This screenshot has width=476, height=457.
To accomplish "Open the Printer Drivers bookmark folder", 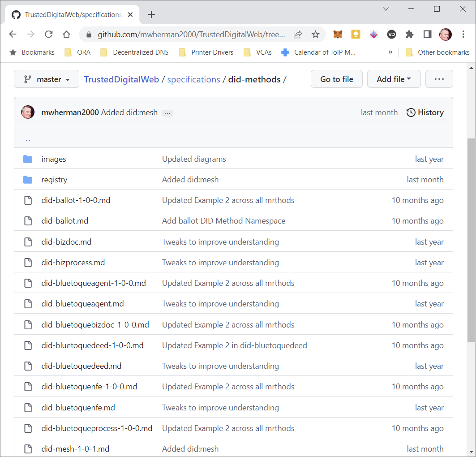I will click(206, 52).
